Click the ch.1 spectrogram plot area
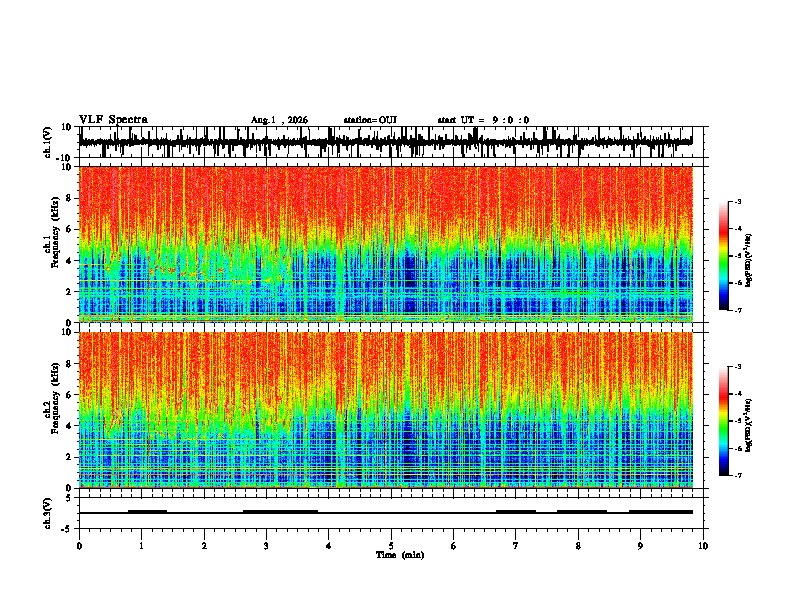Viewport: 792px width, 612px height. [386, 244]
